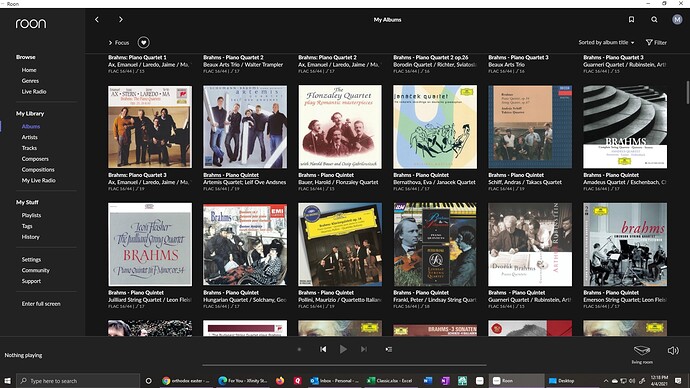The width and height of the screenshot is (690, 388).
Task: Open the play queue icon
Action: coord(389,349)
